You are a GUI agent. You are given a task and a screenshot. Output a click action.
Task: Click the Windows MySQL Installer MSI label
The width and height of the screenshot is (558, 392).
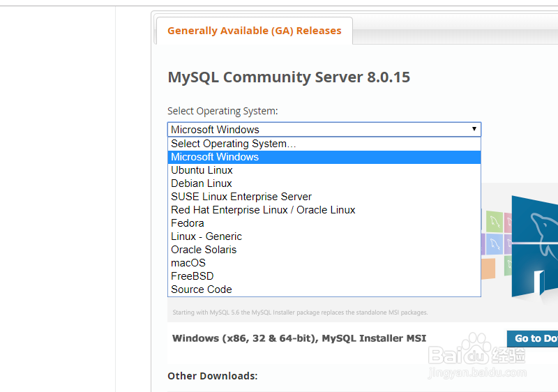[x=299, y=338]
